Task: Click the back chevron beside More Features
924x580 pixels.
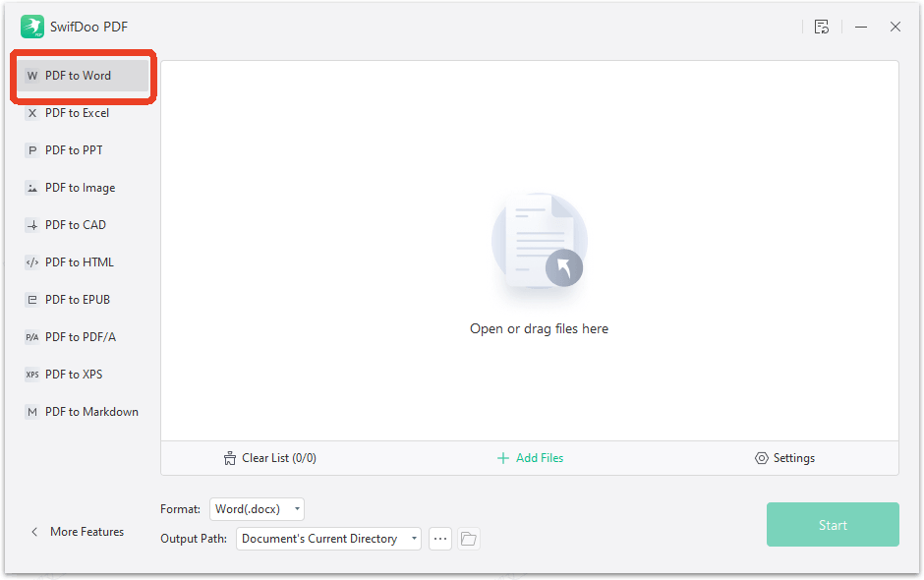Action: click(34, 532)
